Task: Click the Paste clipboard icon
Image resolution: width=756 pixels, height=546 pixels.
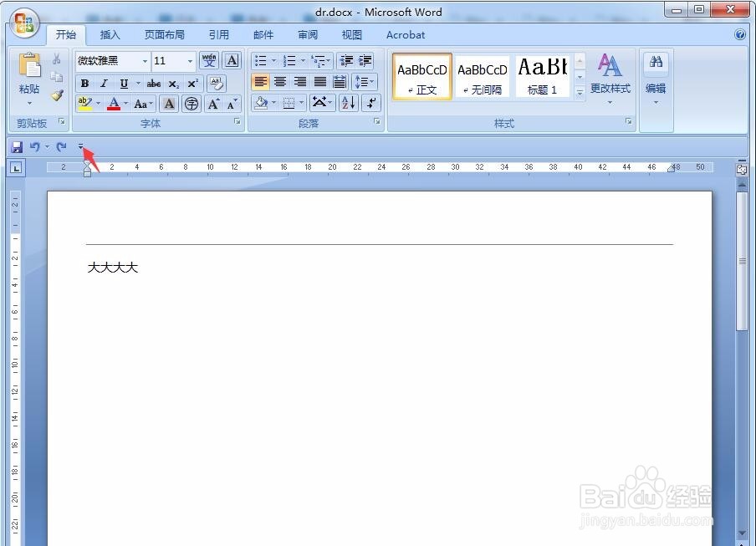Action: pos(29,65)
